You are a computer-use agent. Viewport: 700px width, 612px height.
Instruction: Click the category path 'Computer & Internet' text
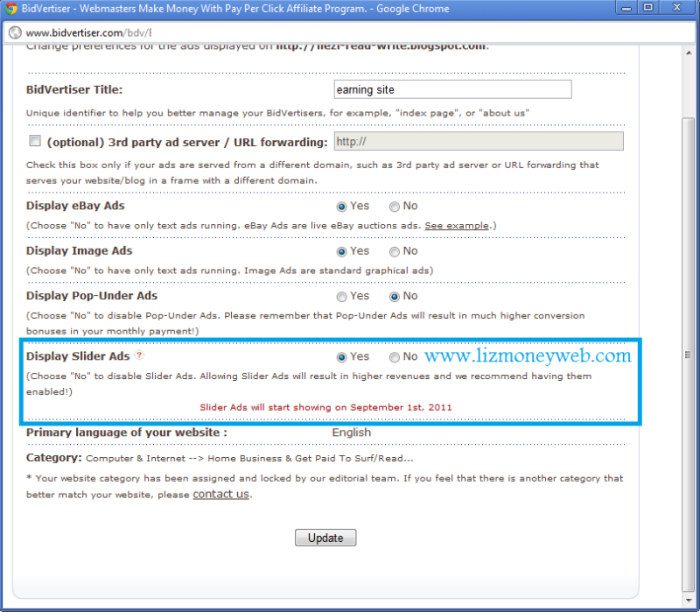(x=136, y=458)
